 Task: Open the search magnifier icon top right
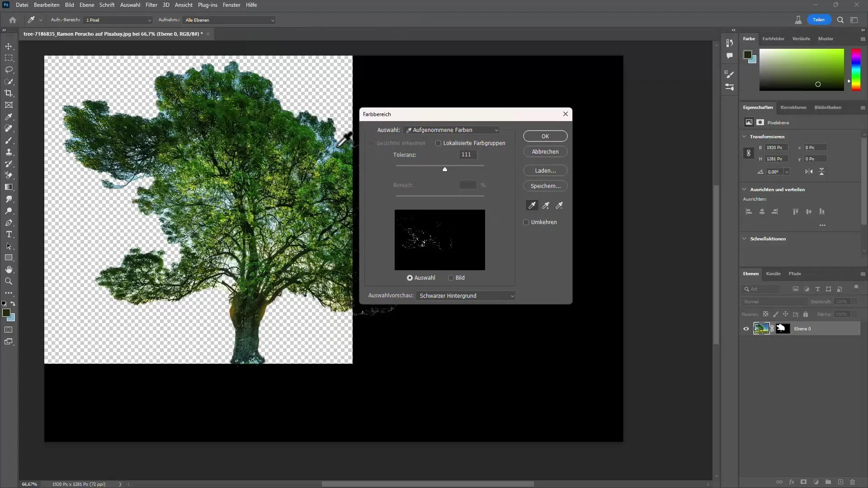[x=840, y=20]
